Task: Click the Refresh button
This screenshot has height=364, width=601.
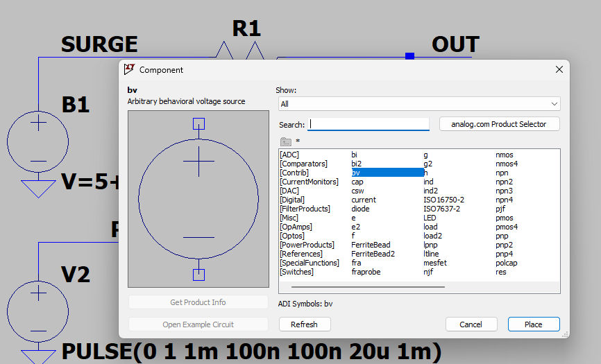Action: [x=304, y=324]
